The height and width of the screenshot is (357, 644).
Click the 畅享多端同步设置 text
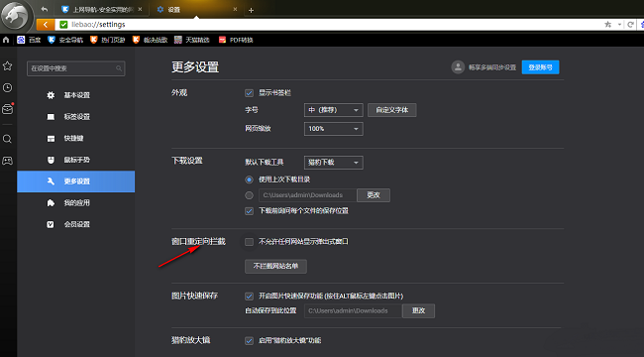tap(492, 67)
